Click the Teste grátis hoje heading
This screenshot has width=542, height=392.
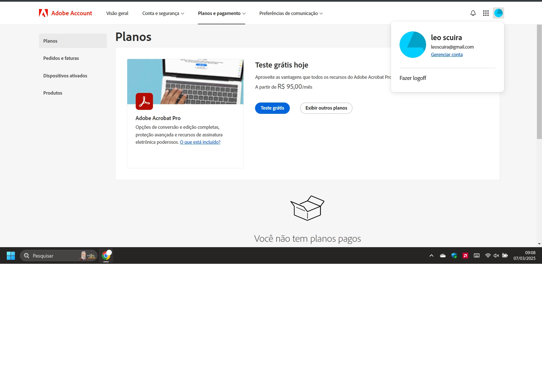click(x=282, y=65)
